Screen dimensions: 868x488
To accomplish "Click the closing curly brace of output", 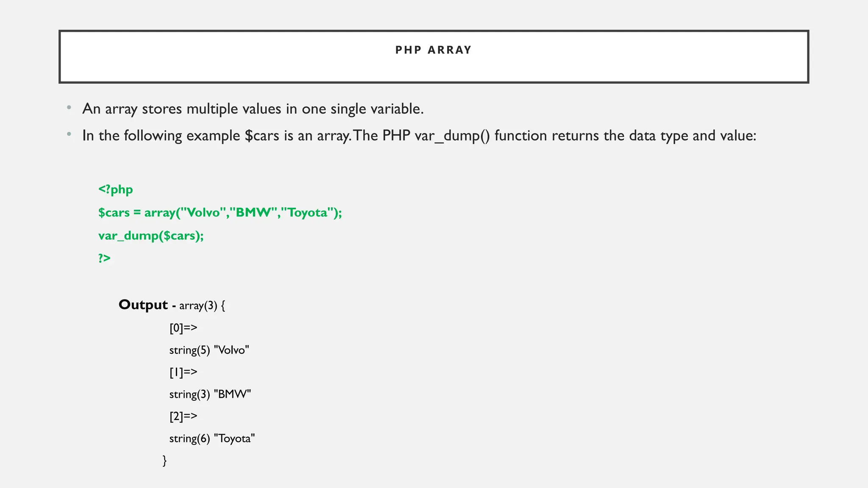I will click(x=164, y=460).
